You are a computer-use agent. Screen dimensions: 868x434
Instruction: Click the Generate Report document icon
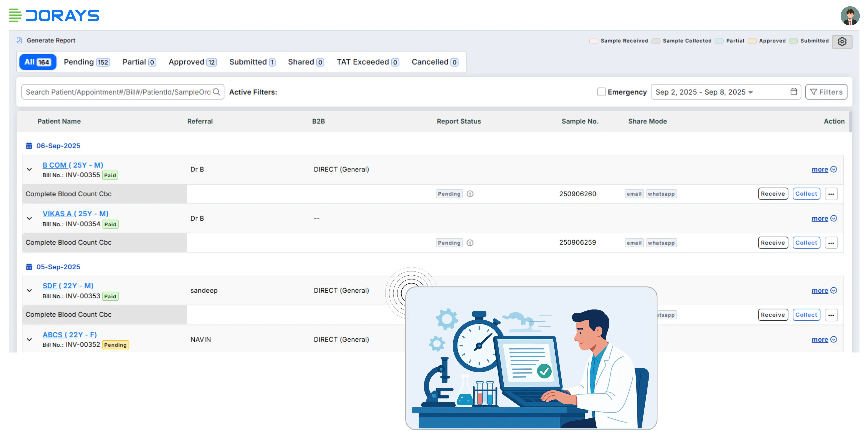(19, 41)
